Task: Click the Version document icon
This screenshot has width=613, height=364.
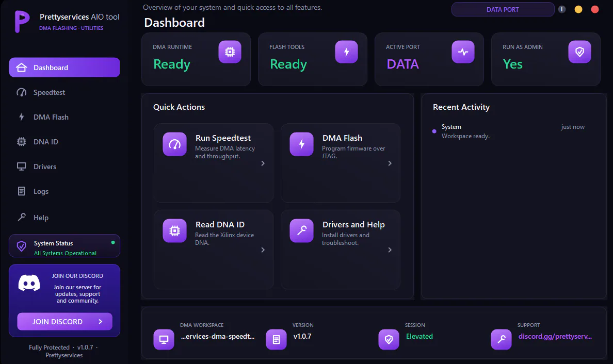Action: click(277, 339)
